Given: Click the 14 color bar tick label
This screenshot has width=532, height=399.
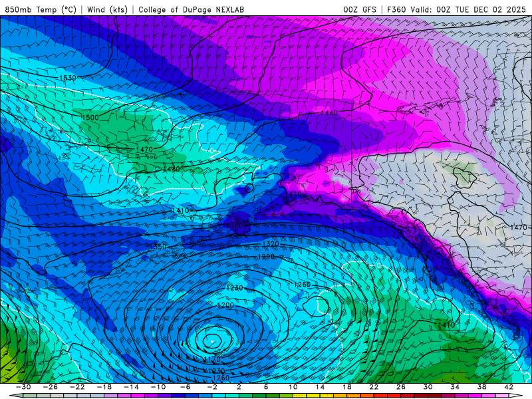Looking at the screenshot, I should point(320,387).
